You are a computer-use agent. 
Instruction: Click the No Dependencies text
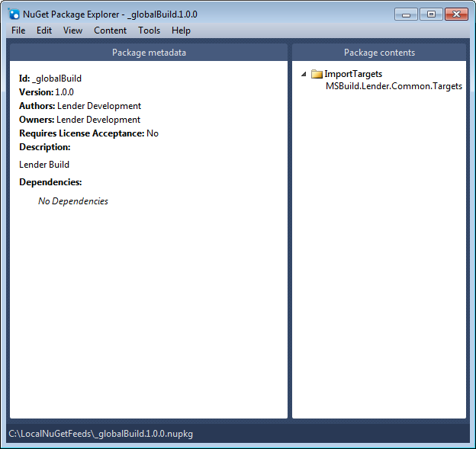(x=73, y=201)
